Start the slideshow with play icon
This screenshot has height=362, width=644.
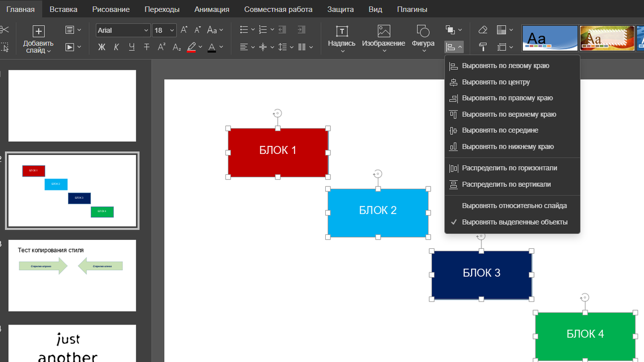70,47
